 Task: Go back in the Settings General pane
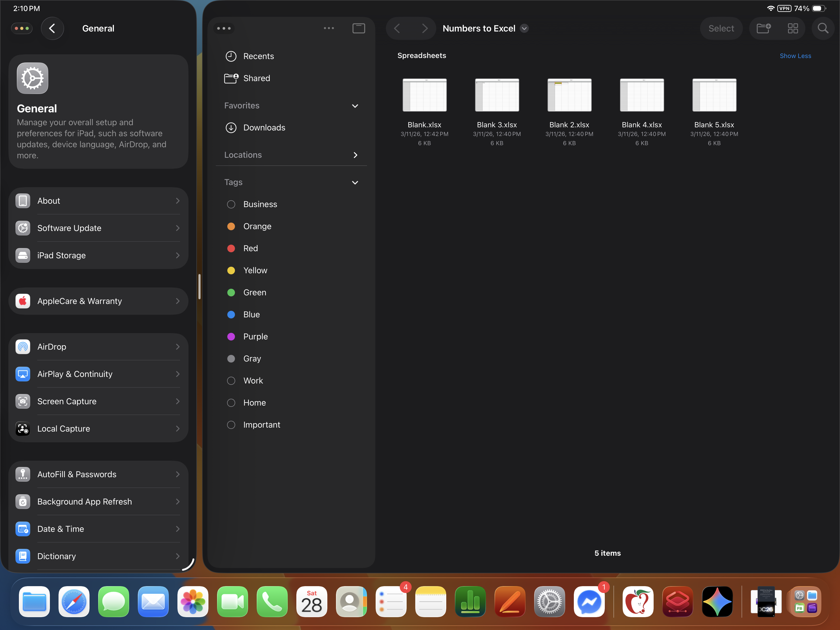tap(52, 28)
